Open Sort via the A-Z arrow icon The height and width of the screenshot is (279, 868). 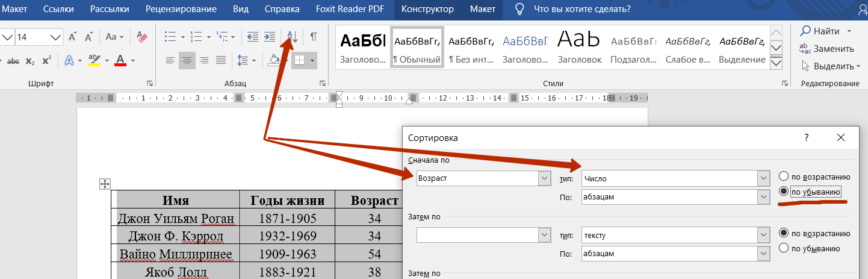coord(293,37)
